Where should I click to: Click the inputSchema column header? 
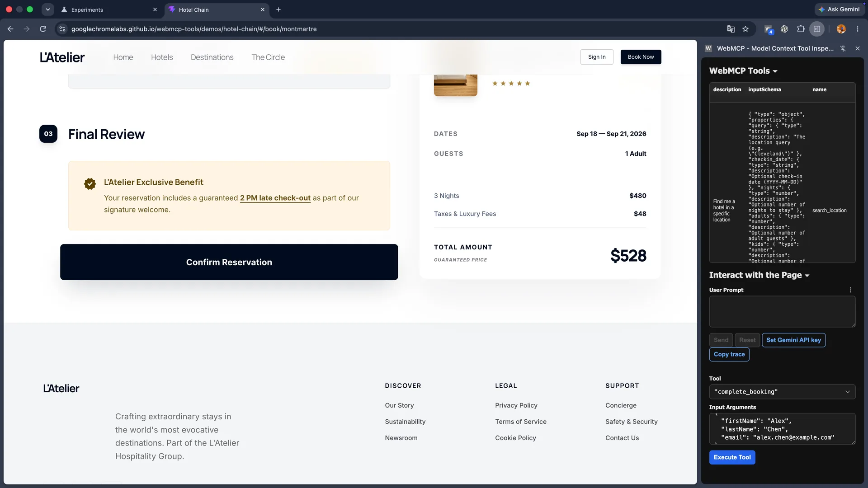764,89
